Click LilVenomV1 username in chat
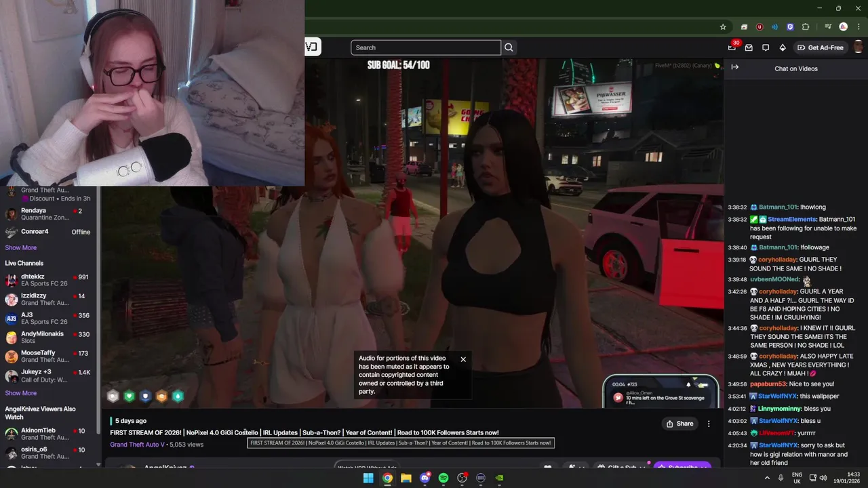This screenshot has height=488, width=868. tap(778, 433)
